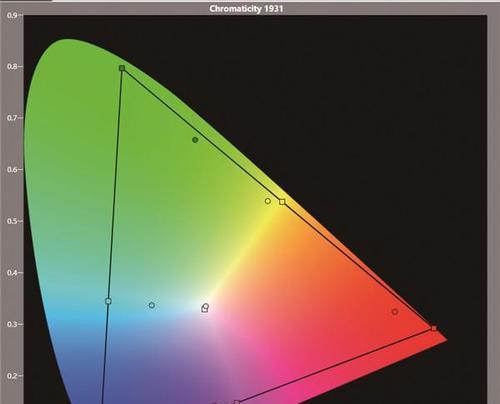Select the 0.7 y-axis tick label
The height and width of the screenshot is (404, 500).
(x=12, y=118)
